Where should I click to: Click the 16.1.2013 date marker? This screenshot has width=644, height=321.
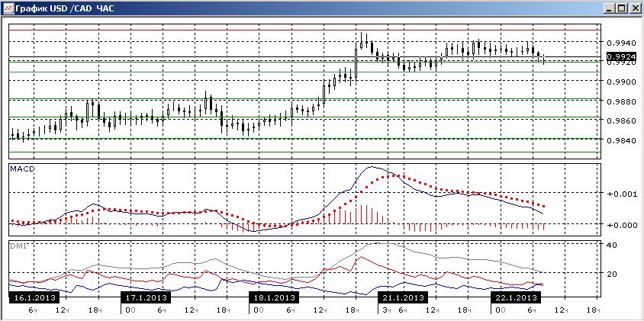point(34,297)
